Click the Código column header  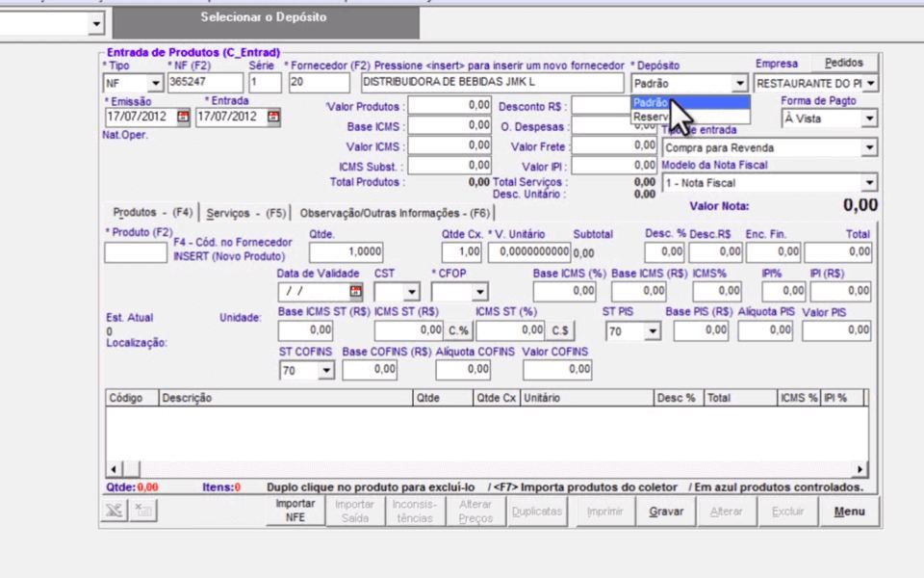132,398
